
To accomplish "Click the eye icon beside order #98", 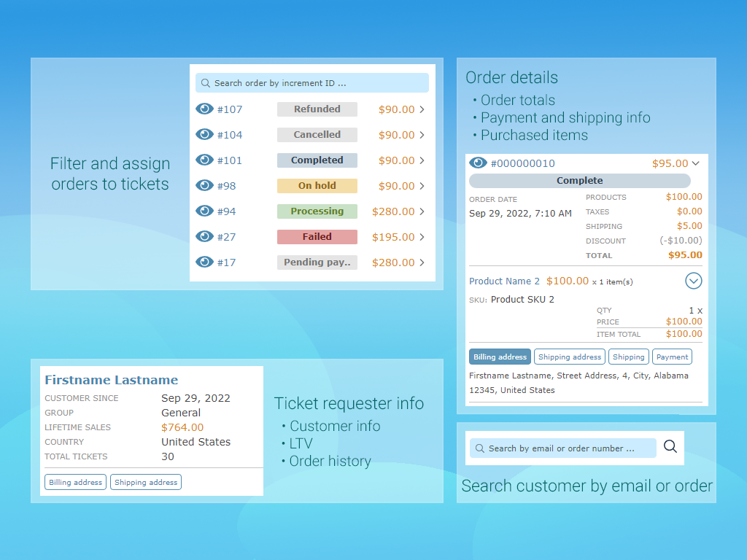I will click(205, 185).
